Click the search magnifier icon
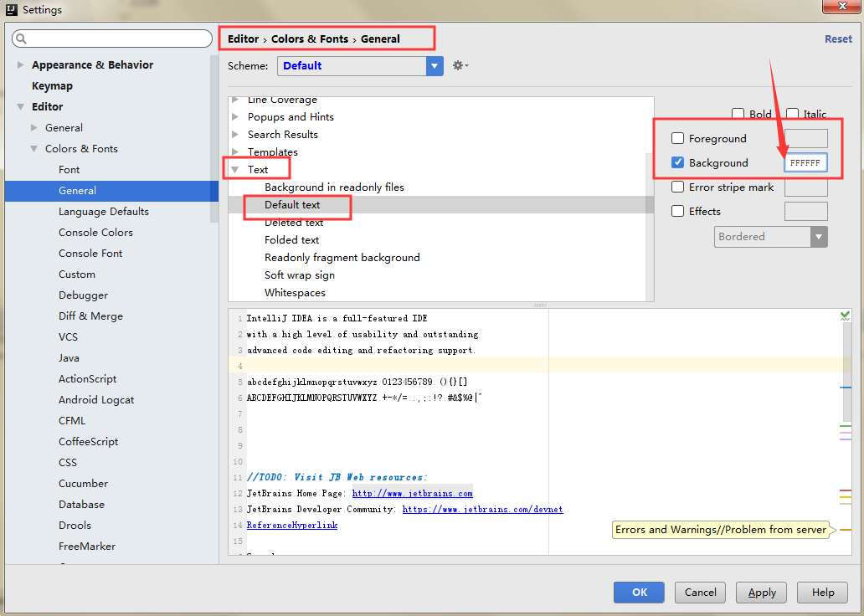 [x=21, y=38]
